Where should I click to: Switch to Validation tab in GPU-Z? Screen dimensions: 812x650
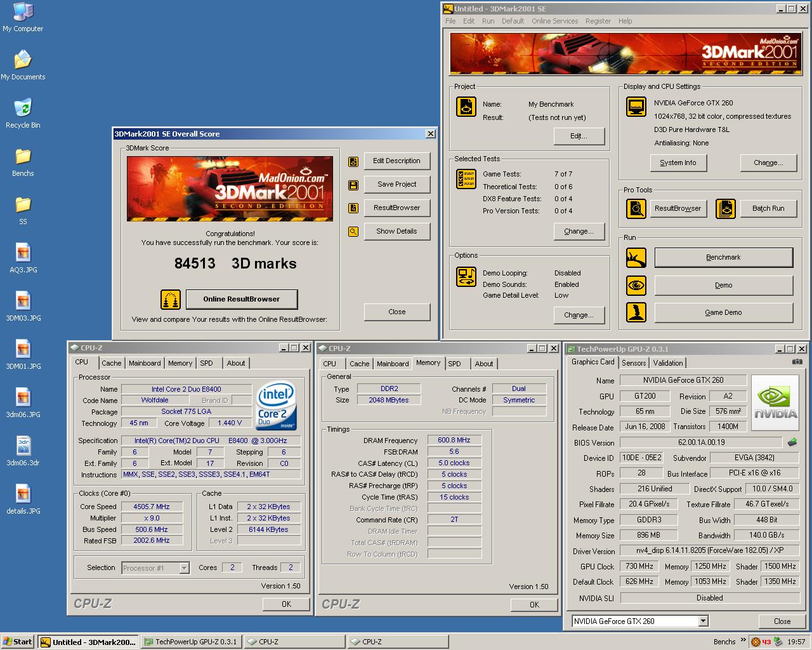(x=668, y=363)
